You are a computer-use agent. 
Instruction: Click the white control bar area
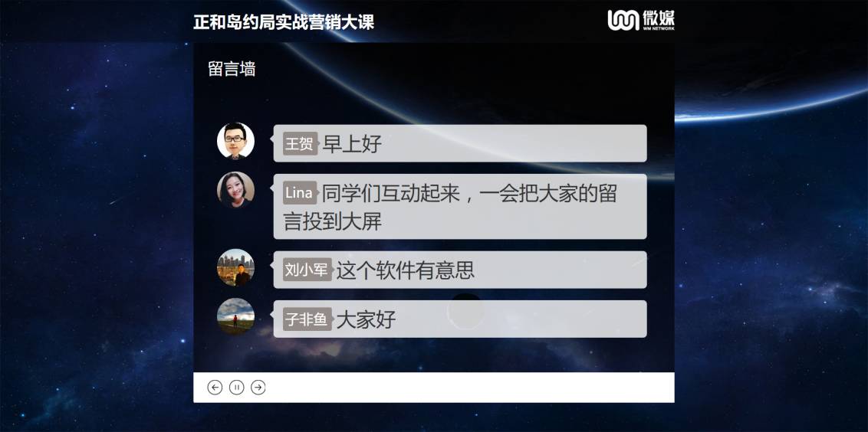[433, 388]
